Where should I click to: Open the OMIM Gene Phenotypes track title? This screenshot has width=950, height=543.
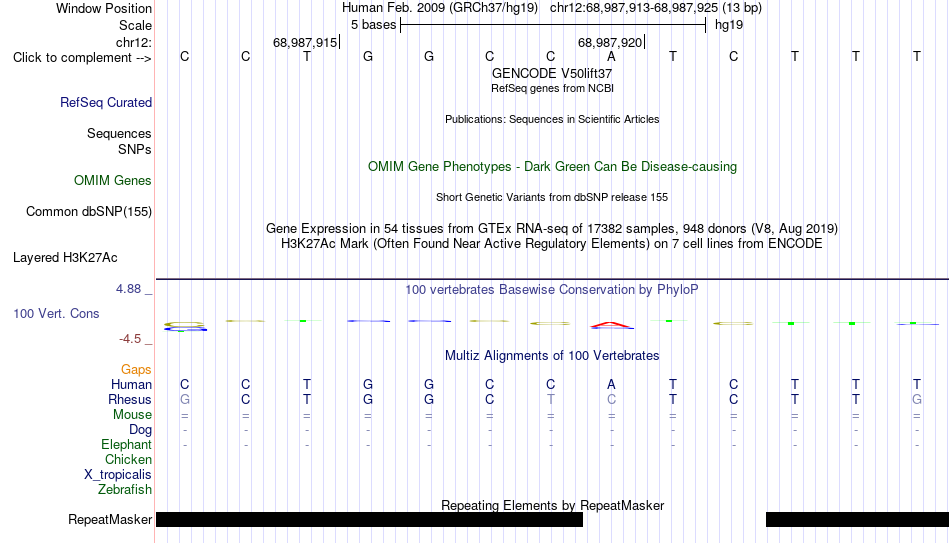(552, 167)
